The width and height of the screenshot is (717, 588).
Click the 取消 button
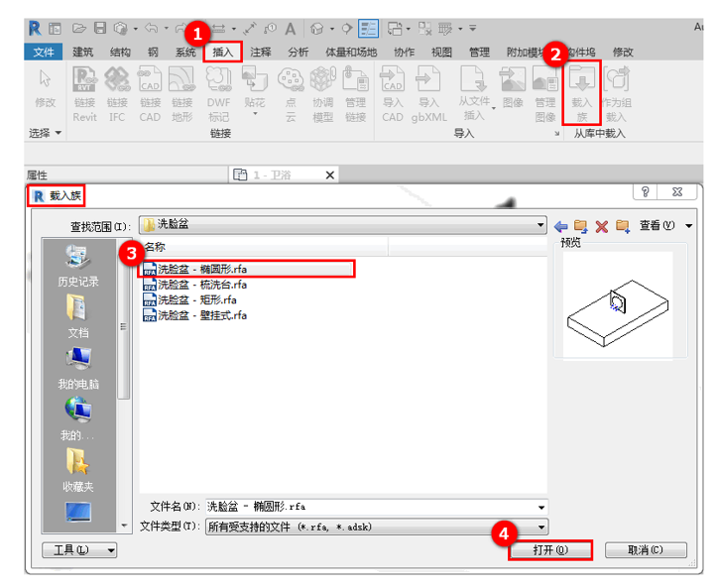[646, 550]
